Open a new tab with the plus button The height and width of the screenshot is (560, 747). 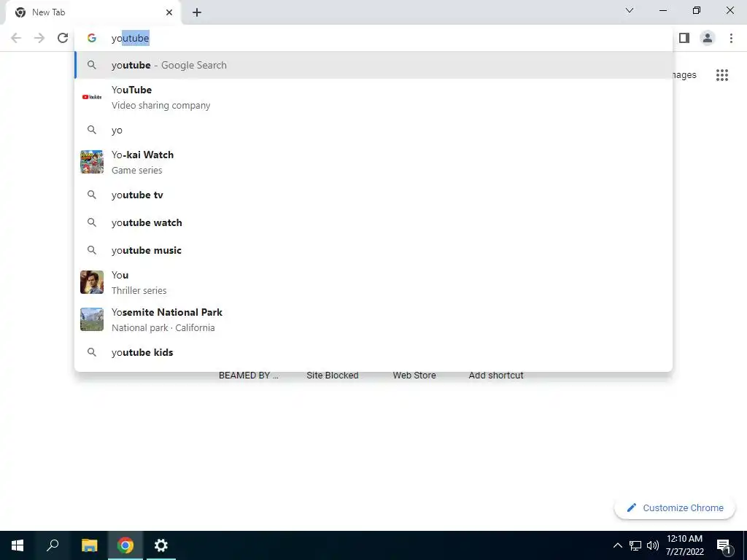(x=197, y=12)
